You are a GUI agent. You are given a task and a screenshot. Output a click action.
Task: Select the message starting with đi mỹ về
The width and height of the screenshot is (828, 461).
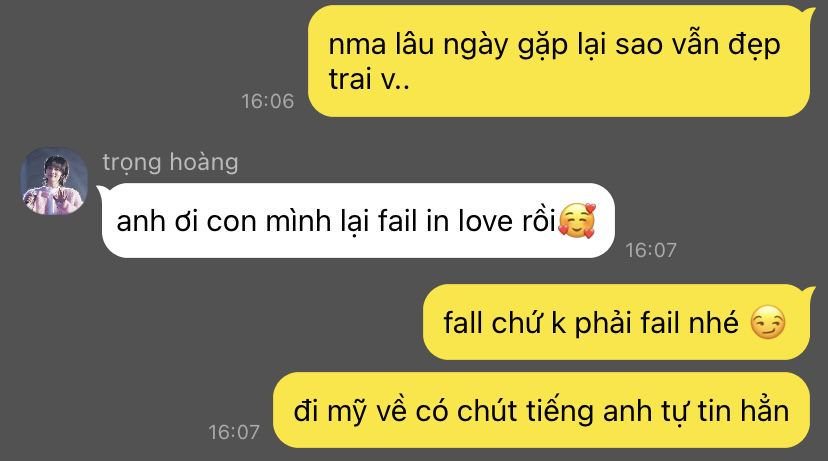pos(541,410)
